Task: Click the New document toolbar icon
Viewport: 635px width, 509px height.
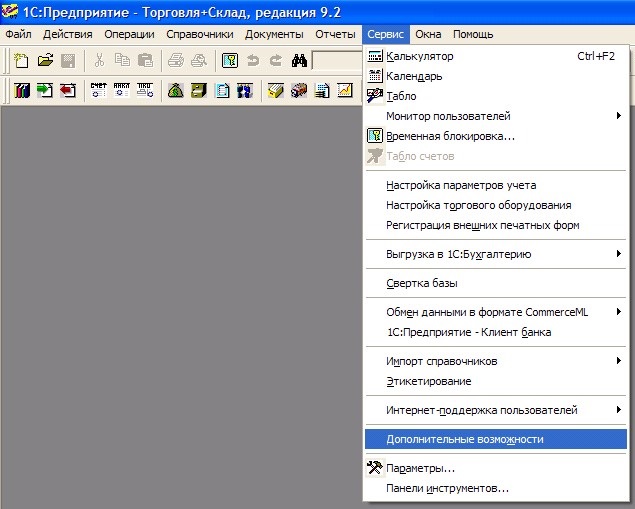Action: 21,61
